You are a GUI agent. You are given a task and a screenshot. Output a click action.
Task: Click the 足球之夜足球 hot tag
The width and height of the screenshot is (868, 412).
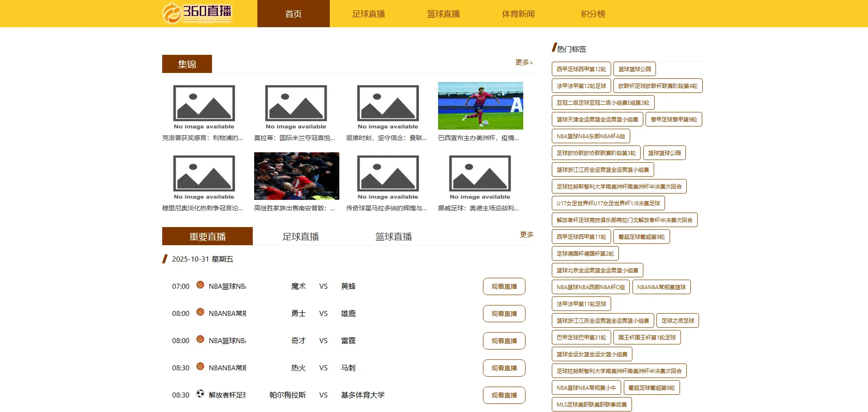tap(678, 321)
